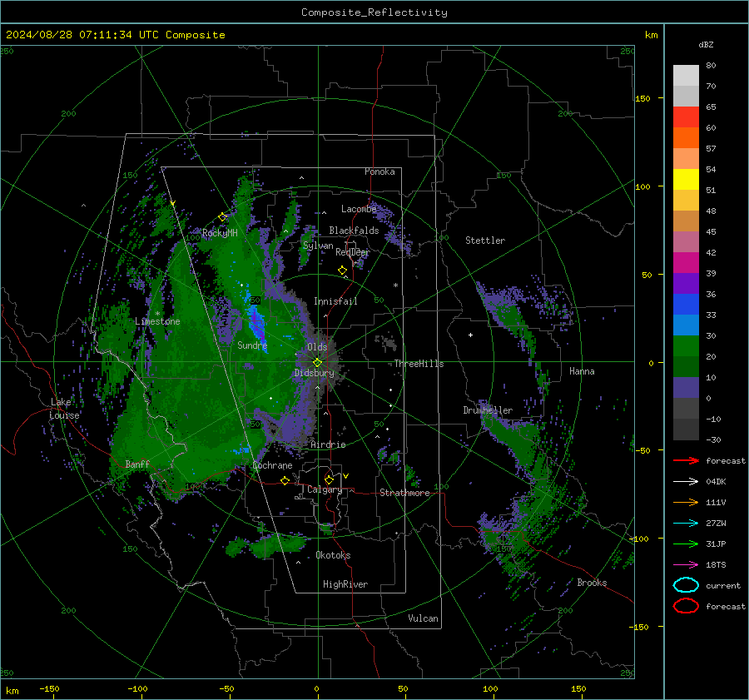Click the light gray 80 dBZ swatch
The height and width of the screenshot is (700, 749).
point(686,75)
